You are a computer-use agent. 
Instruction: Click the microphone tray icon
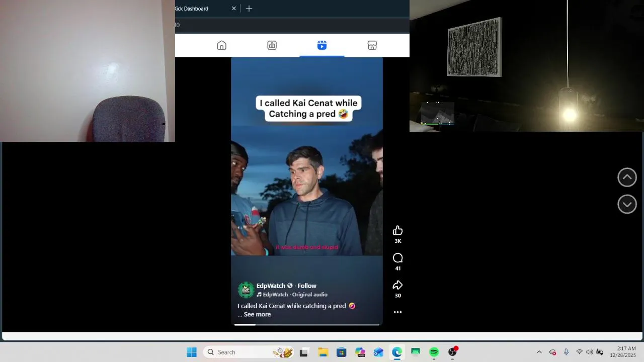pyautogui.click(x=566, y=352)
